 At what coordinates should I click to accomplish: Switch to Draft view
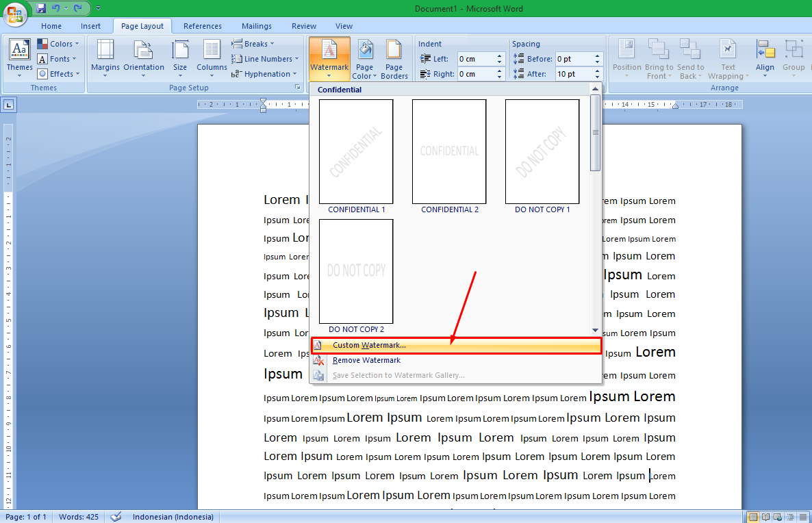pyautogui.click(x=802, y=517)
